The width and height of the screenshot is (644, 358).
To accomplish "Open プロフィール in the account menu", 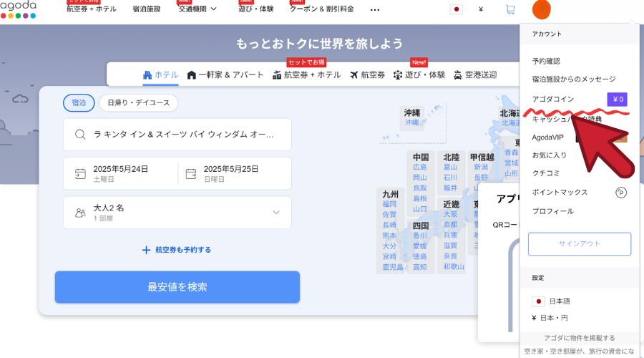I will click(x=553, y=211).
